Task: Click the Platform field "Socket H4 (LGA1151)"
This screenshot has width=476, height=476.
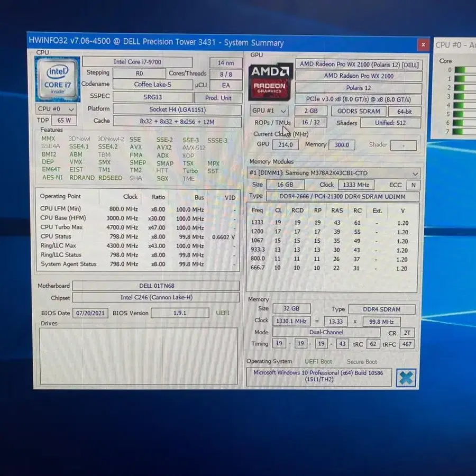Action: 177,109
